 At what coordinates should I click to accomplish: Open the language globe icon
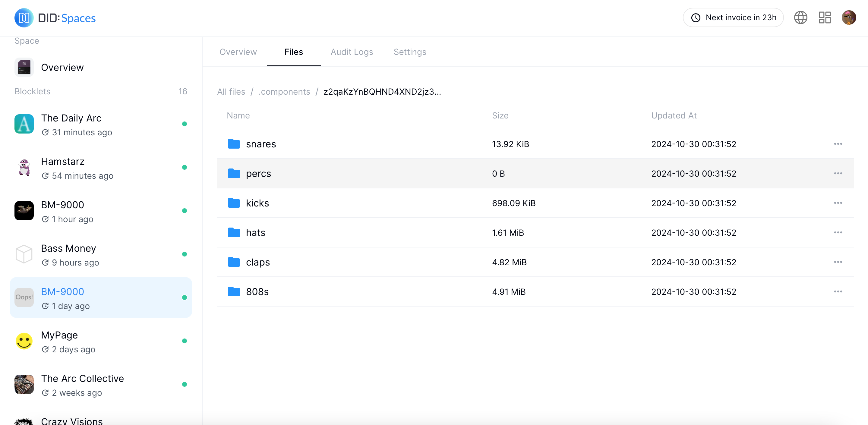[x=800, y=17]
